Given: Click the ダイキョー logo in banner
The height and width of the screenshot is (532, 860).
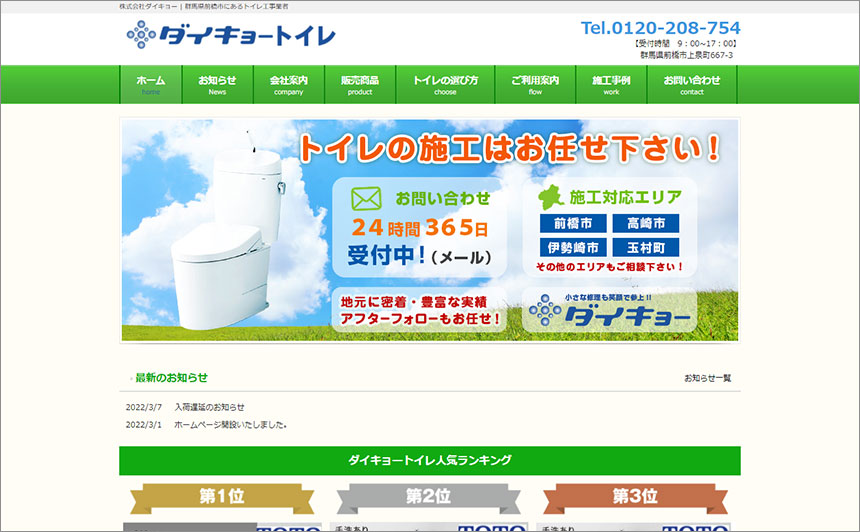Looking at the screenshot, I should [609, 311].
